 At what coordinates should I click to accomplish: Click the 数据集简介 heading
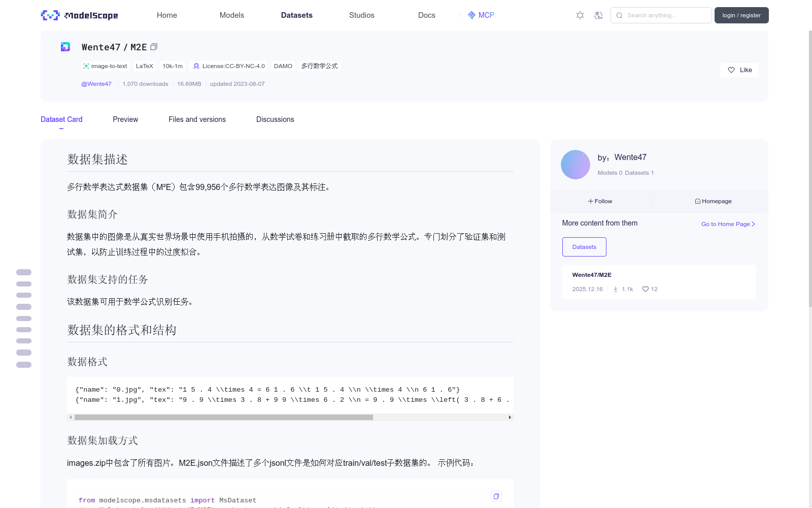tap(92, 214)
